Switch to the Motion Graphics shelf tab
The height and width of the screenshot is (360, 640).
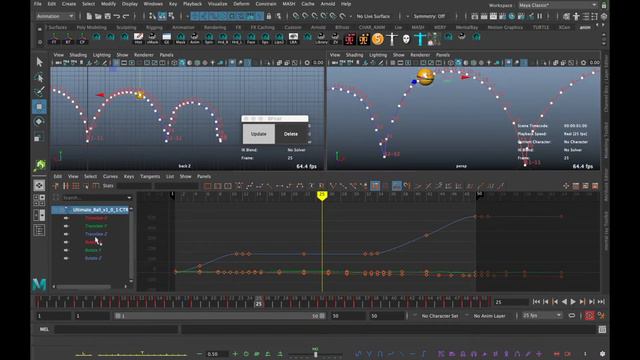click(505, 27)
